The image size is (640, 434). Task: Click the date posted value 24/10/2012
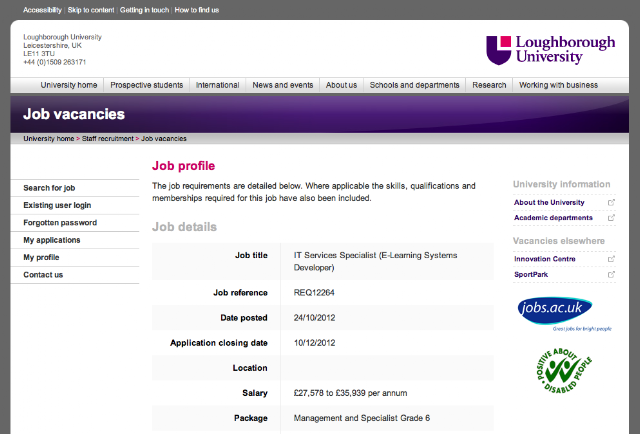coord(314,318)
